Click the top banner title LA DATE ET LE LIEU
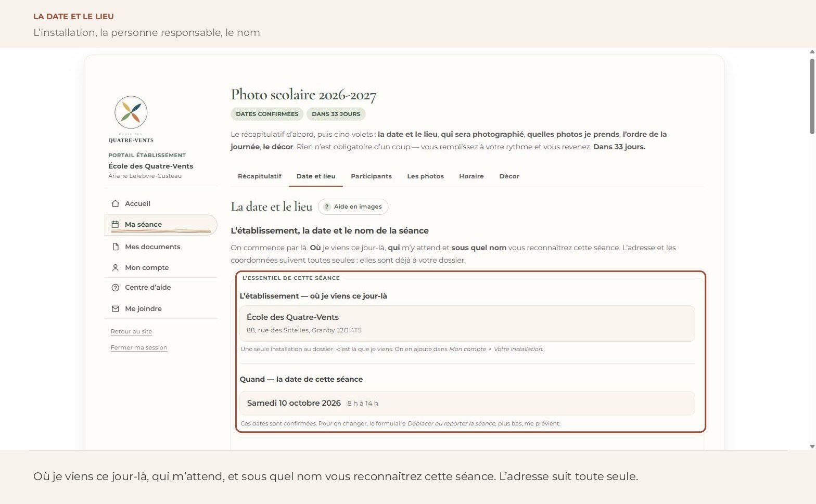 coord(73,17)
